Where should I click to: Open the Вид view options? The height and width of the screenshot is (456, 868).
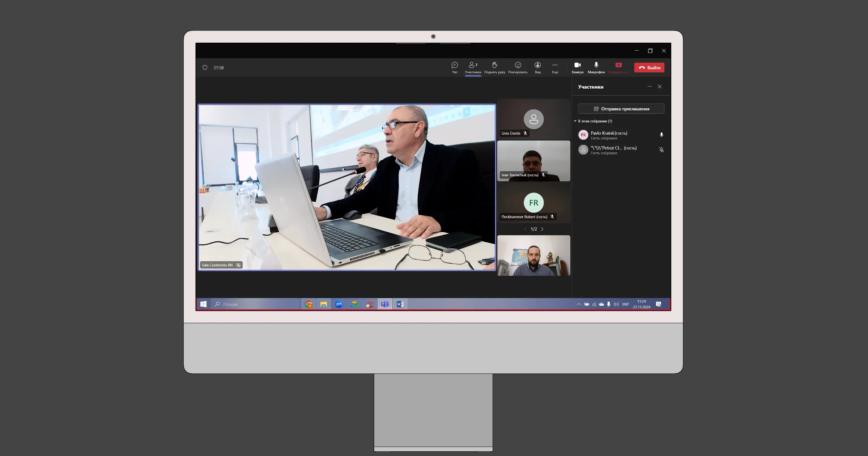[x=538, y=68]
